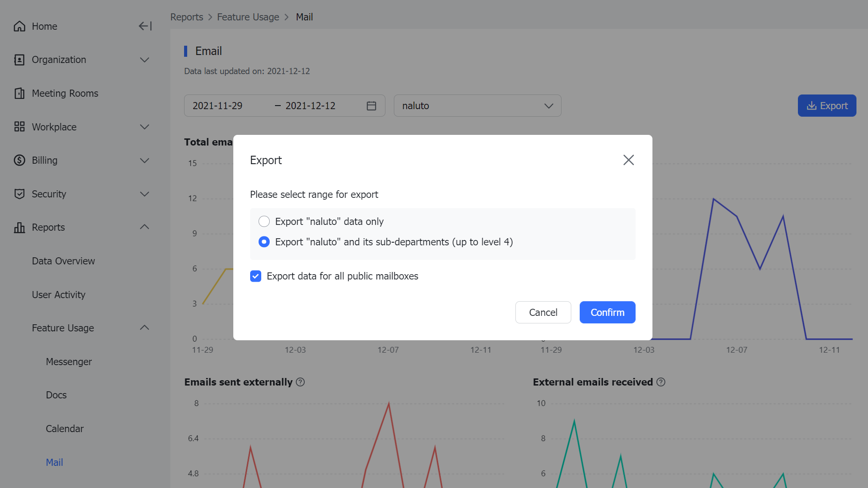Click Cancel in Export dialog
This screenshot has height=488, width=868.
click(543, 312)
